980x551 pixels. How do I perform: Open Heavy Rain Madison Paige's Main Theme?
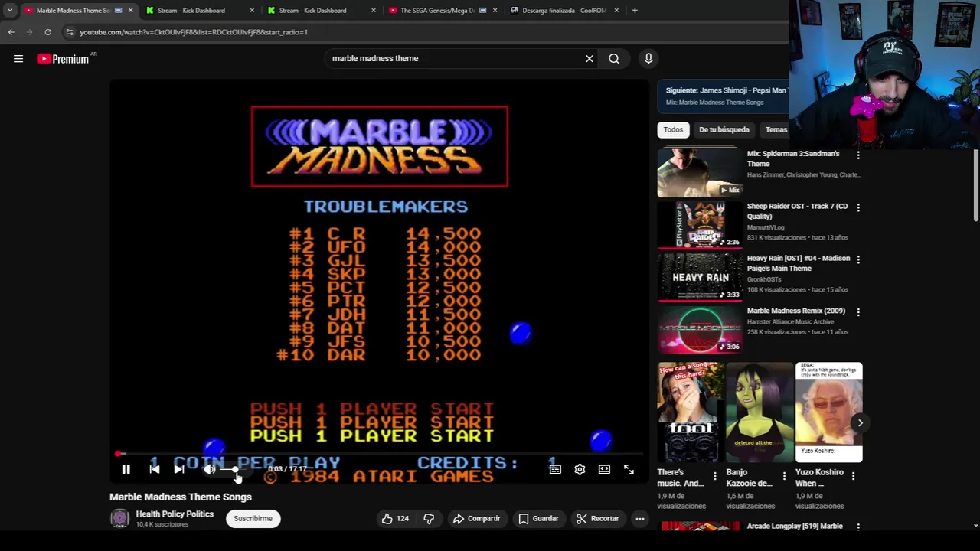pyautogui.click(x=700, y=276)
